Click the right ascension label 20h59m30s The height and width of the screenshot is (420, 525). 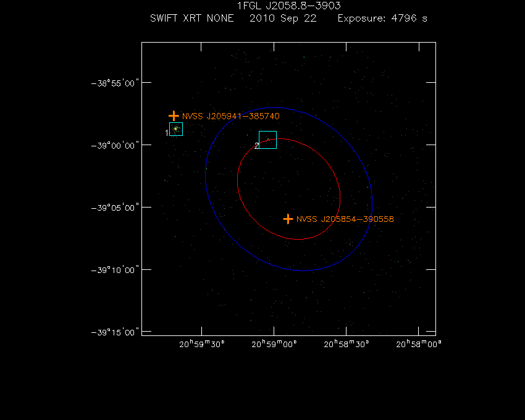[202, 344]
